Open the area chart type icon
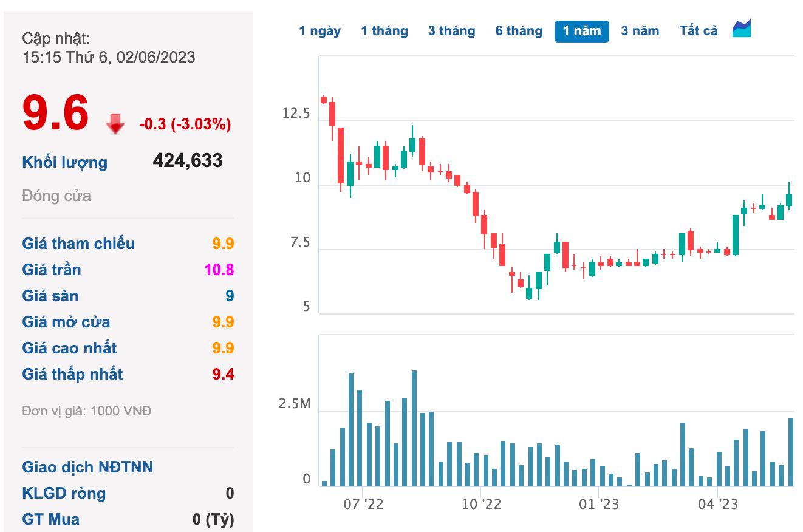Viewport: 803px width, 532px height. pos(742,29)
